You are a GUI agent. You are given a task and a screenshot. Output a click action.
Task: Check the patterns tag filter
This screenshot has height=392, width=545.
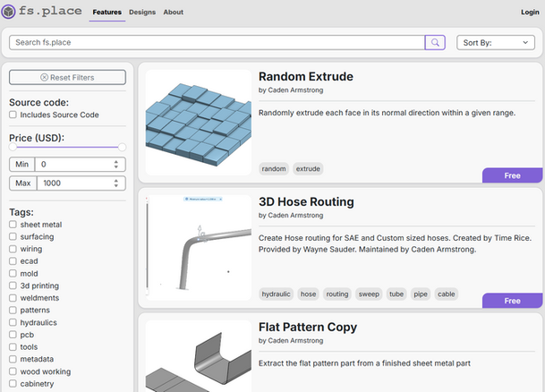coord(13,310)
